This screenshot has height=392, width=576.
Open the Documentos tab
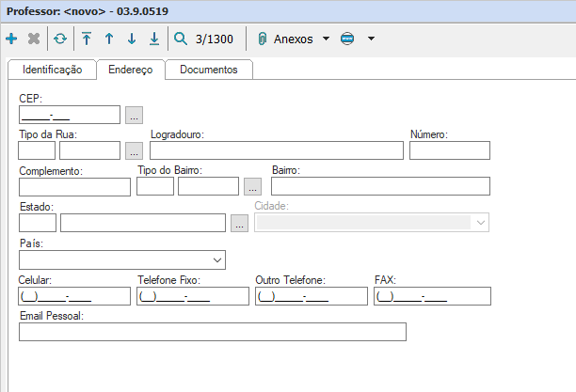coord(208,70)
